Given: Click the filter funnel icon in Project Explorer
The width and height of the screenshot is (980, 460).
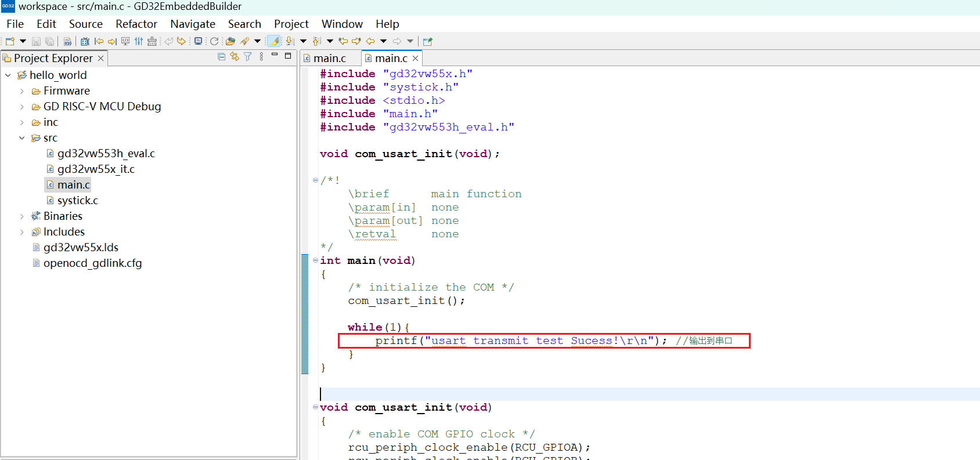Looking at the screenshot, I should 248,57.
